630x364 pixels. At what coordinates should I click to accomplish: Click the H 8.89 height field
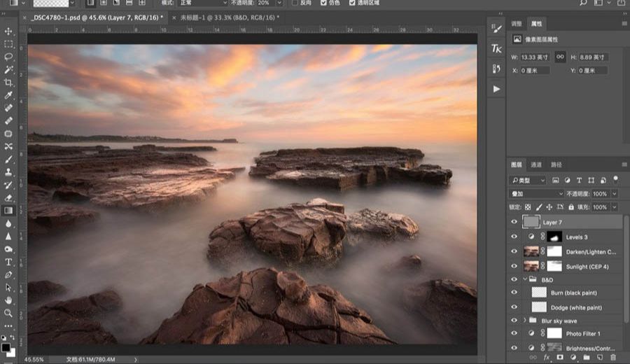(593, 57)
